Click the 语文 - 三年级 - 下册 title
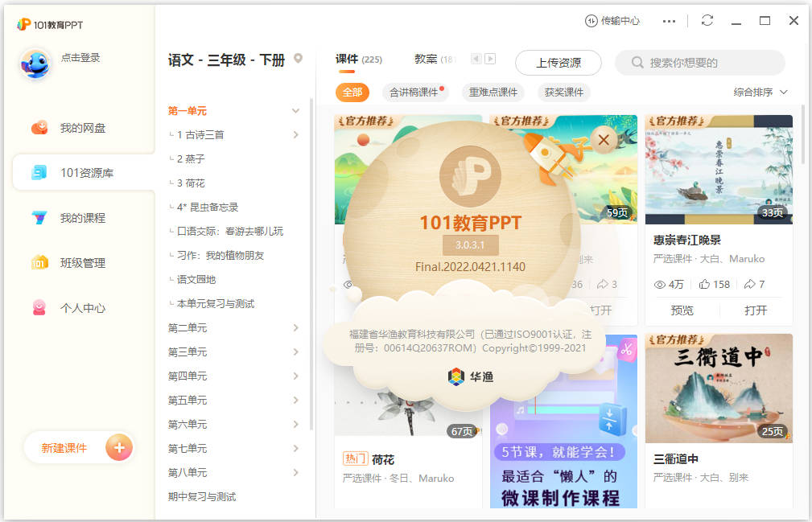Image resolution: width=812 pixels, height=522 pixels. [x=226, y=60]
